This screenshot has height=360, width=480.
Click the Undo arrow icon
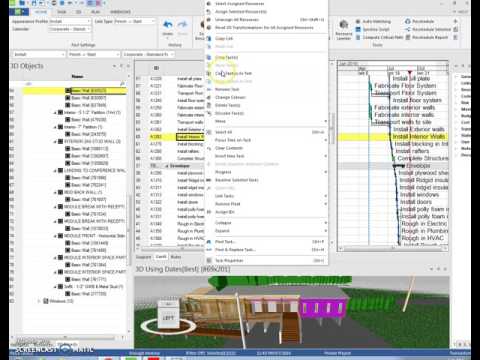point(168,25)
